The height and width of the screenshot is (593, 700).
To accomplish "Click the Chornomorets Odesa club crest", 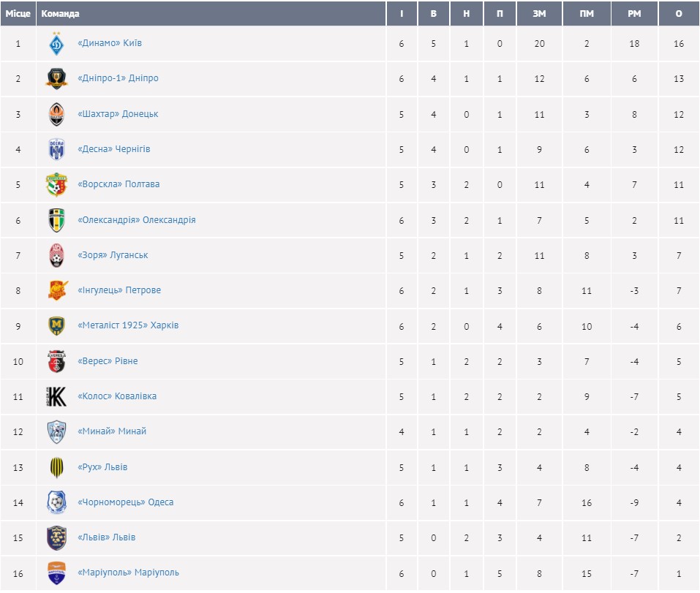I will [x=56, y=502].
